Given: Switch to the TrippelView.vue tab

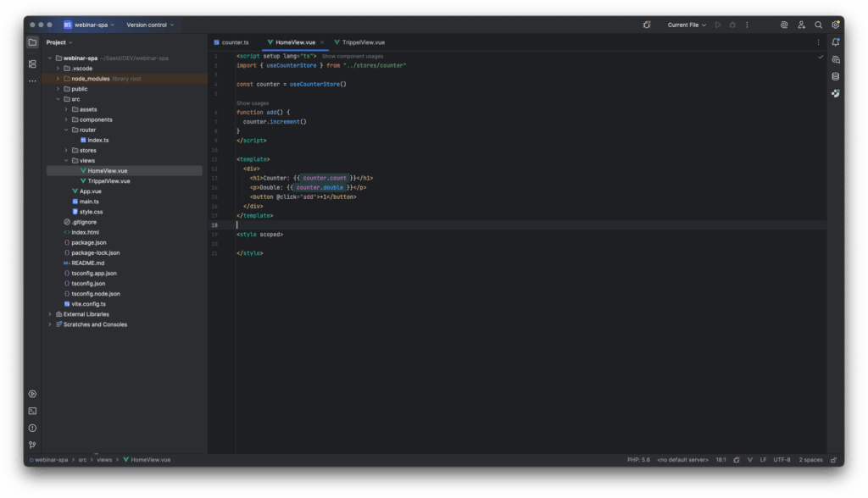Looking at the screenshot, I should click(363, 41).
